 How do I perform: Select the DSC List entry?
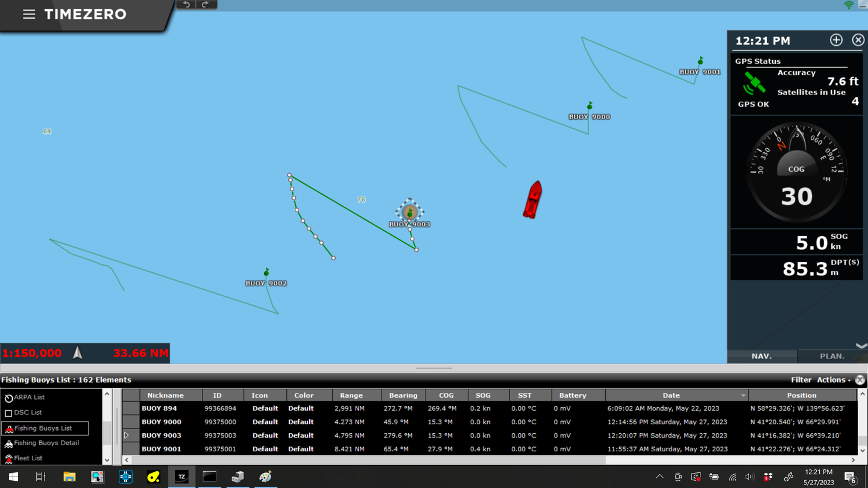[x=28, y=413]
